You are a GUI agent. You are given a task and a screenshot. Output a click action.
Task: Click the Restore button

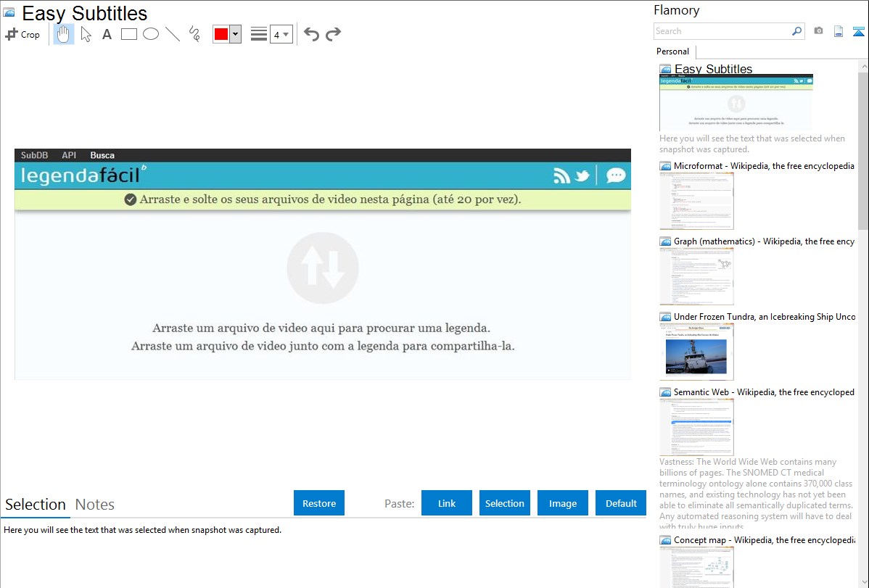click(319, 503)
